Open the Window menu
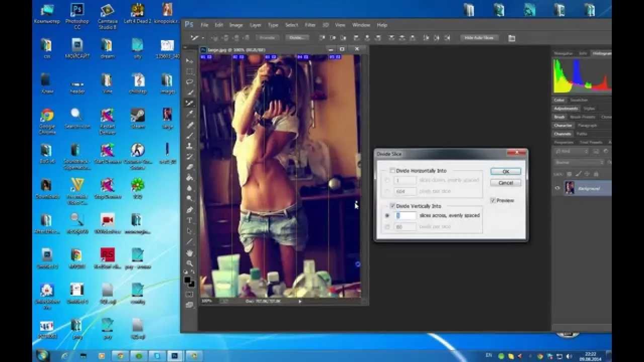Screen dimensions: 644x362 coord(361,25)
